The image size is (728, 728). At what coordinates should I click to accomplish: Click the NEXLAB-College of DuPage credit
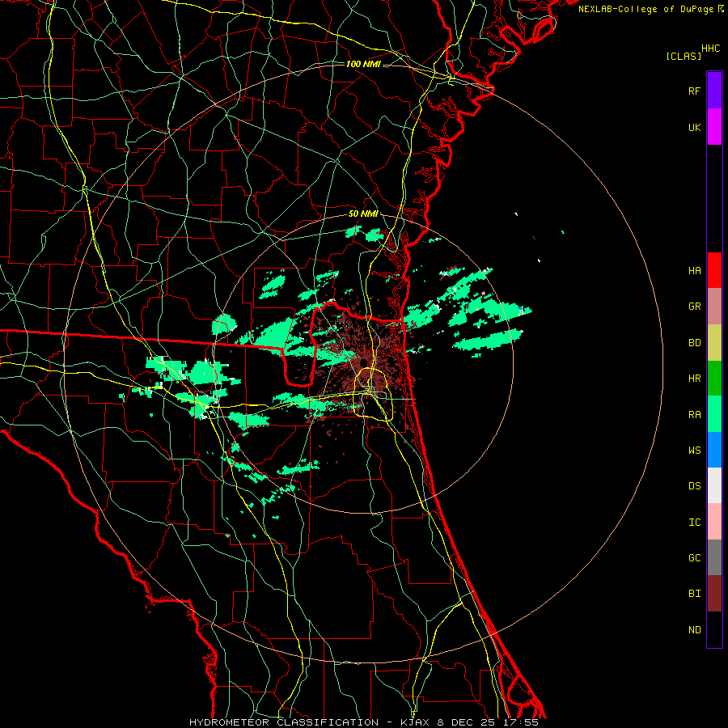tap(651, 9)
